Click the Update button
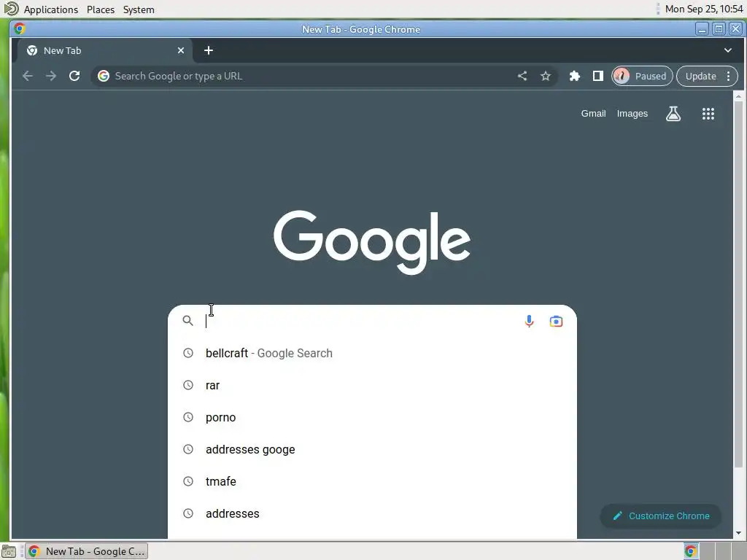Viewport: 747px width, 560px height. (x=701, y=76)
